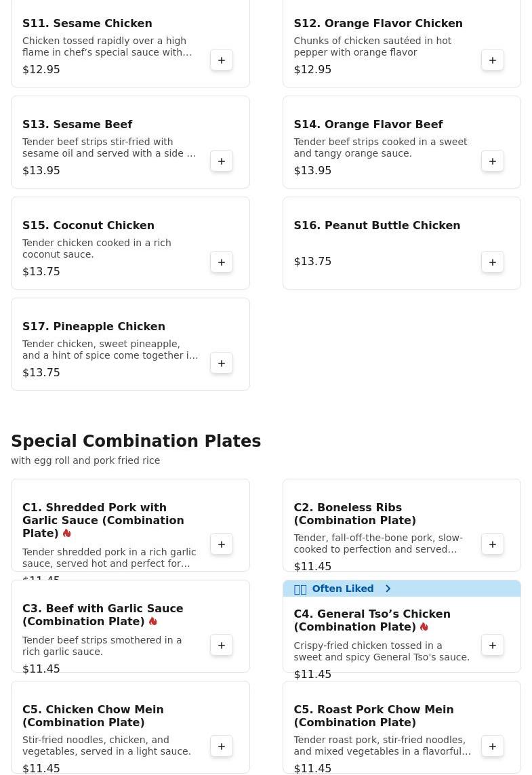Image resolution: width=532 pixels, height=775 pixels.
Task: Add C3 Beef with Garlic Sauce plate
Action: 222,645
